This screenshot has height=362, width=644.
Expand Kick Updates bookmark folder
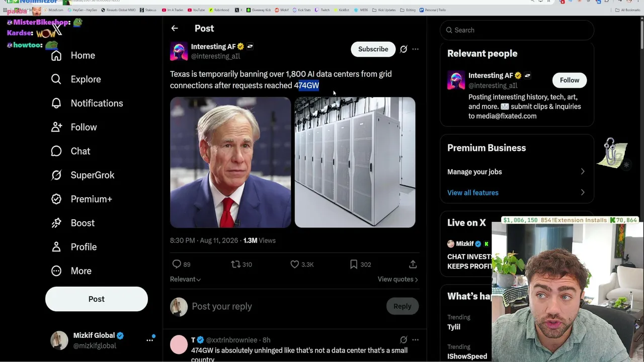click(384, 10)
